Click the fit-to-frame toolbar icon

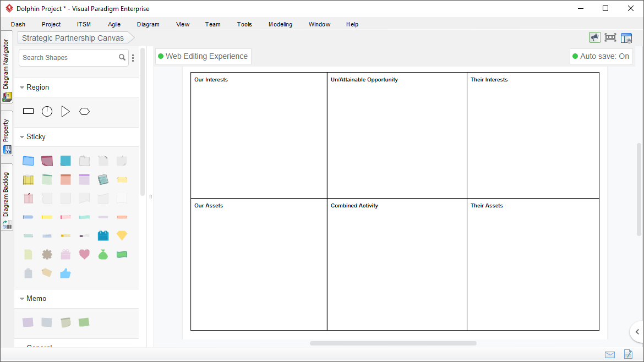click(x=610, y=38)
